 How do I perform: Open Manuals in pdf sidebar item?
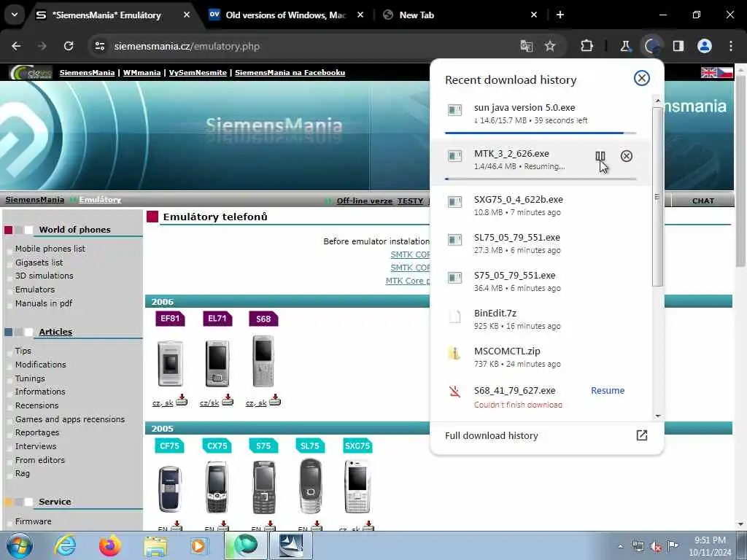pos(44,303)
